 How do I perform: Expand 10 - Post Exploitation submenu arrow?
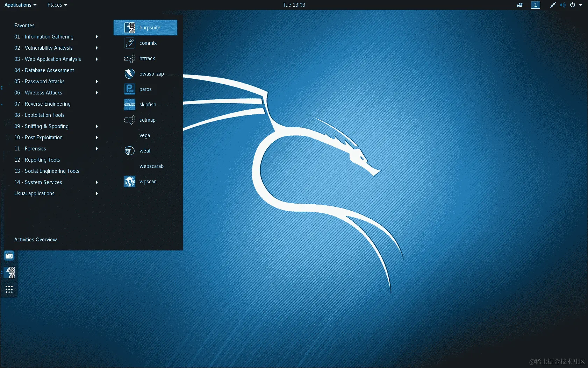pyautogui.click(x=97, y=137)
